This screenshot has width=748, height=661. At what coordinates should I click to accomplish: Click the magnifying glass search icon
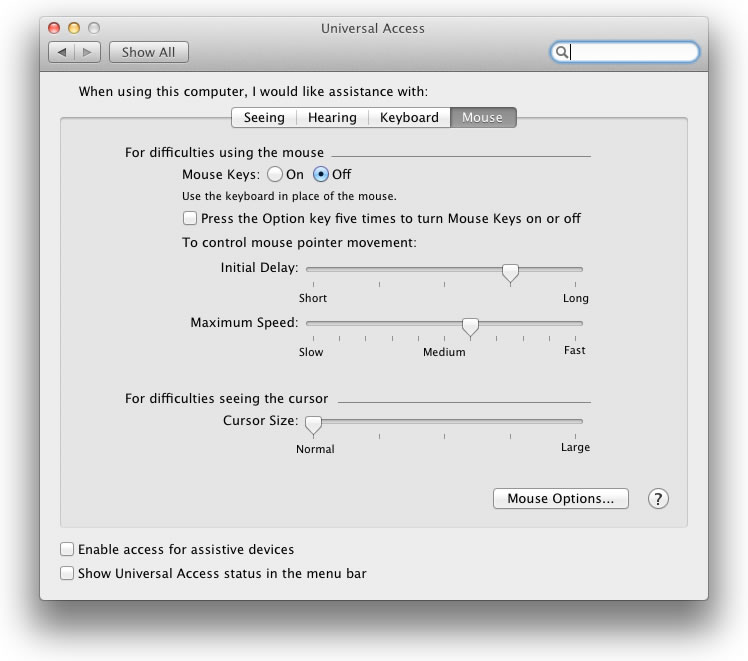tap(563, 52)
